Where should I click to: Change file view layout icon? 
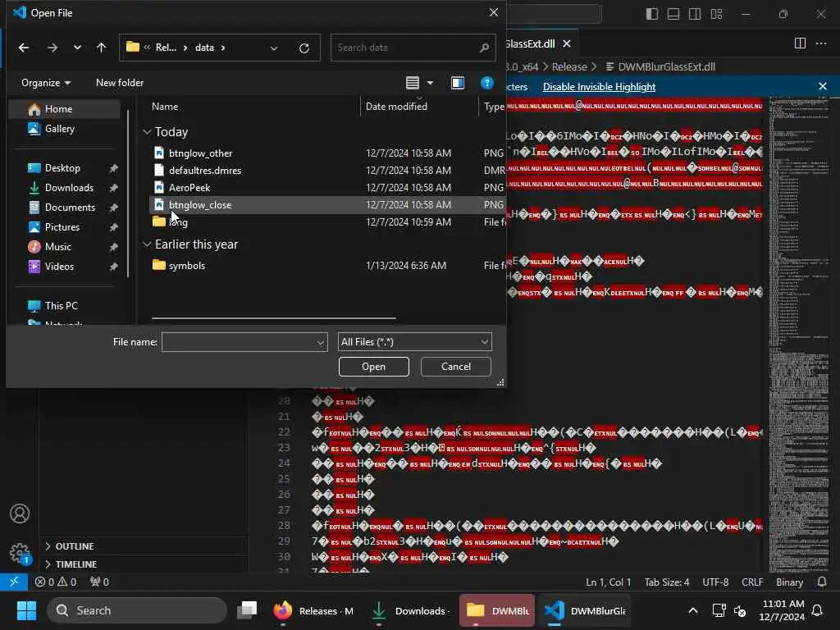click(413, 83)
